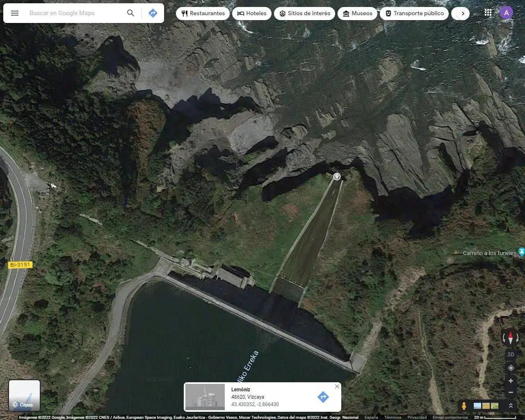Image resolution: width=525 pixels, height=420 pixels.
Task: Open the account profile avatar
Action: [x=506, y=13]
